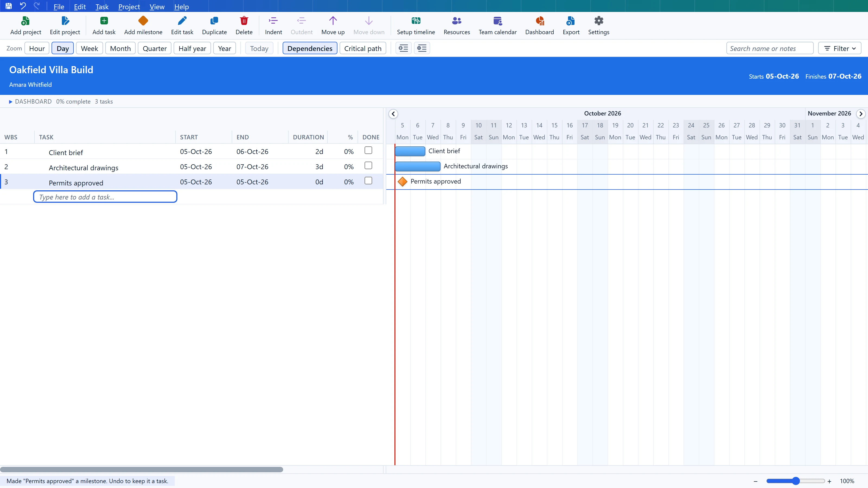This screenshot has width=868, height=488.
Task: Set zoom to Month
Action: coord(120,48)
